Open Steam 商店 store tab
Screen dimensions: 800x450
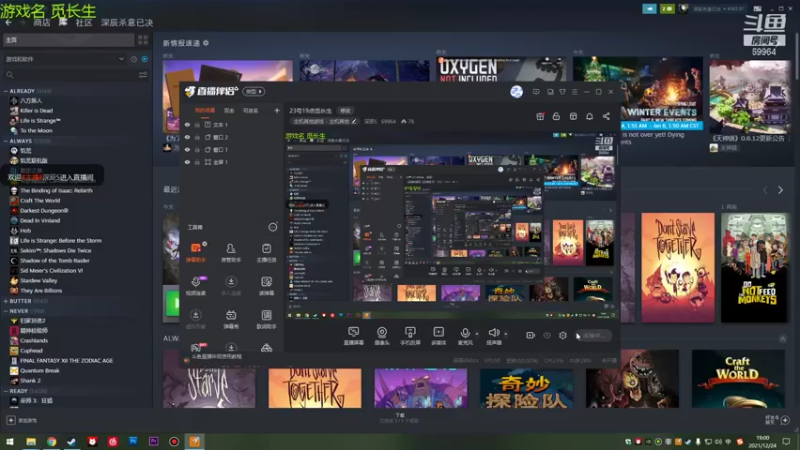click(42, 22)
